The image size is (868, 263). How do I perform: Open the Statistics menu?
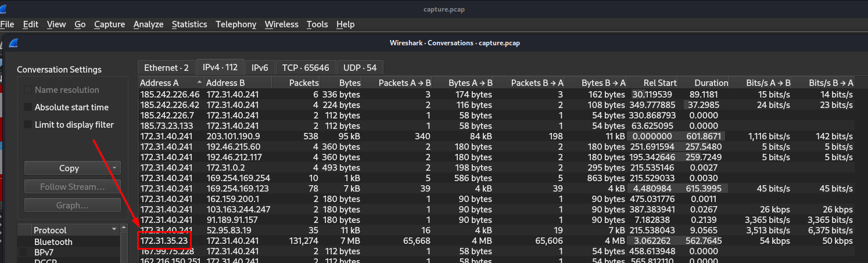[x=189, y=24]
